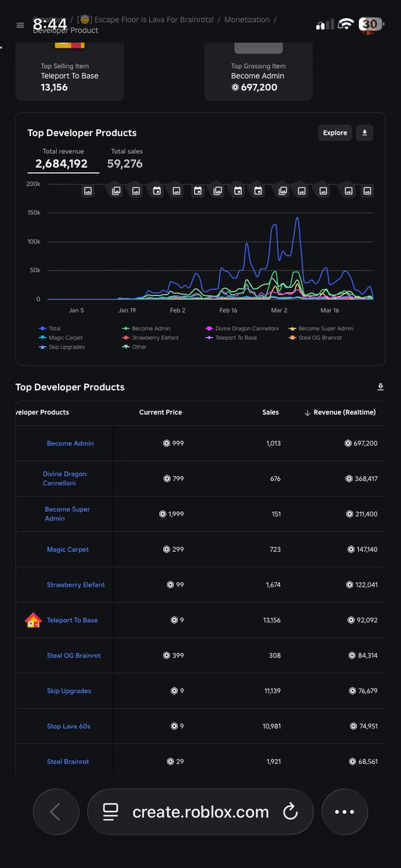Click the Teleport To Base house icon
401x868 pixels.
tap(33, 620)
